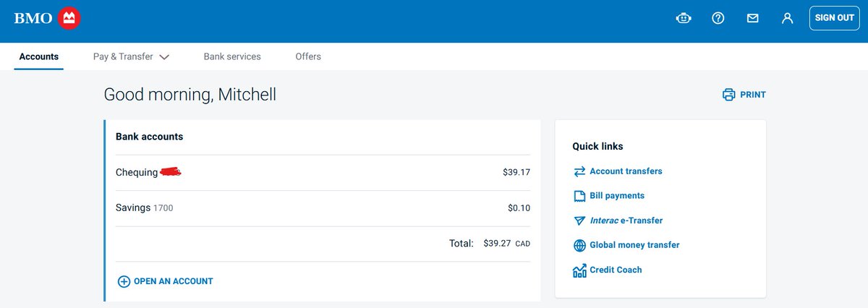
Task: Click the total amount $39.27
Action: [x=497, y=244]
